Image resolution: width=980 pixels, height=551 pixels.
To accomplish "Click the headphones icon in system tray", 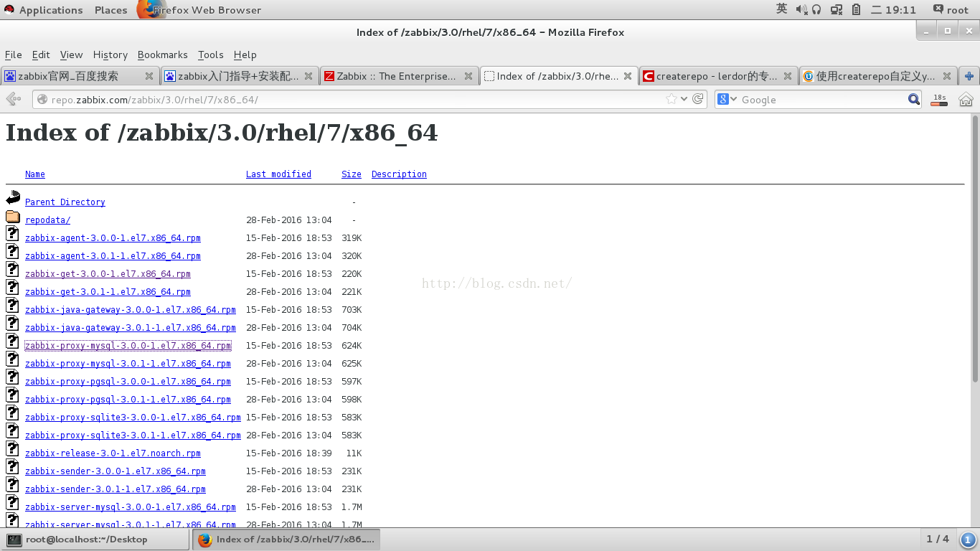I will (816, 9).
